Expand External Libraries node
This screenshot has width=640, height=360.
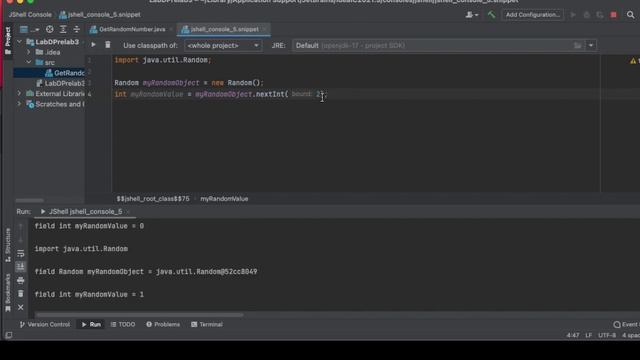coord(19,93)
